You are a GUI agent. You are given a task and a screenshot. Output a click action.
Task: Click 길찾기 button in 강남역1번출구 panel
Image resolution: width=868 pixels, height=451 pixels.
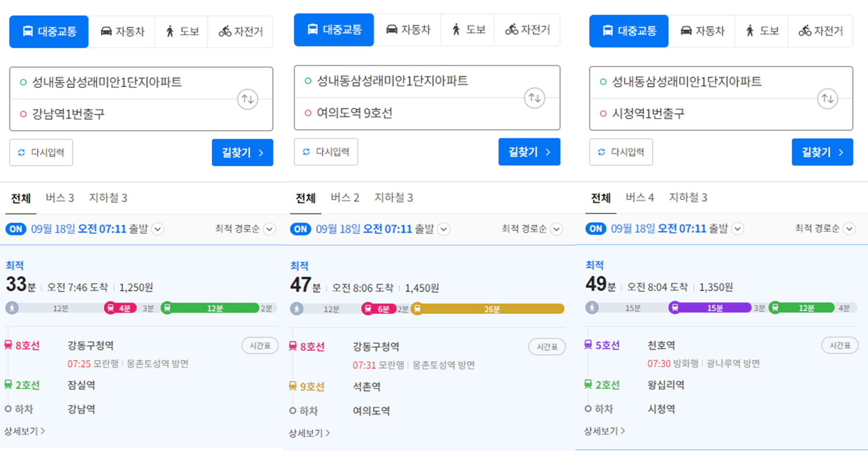pos(242,153)
